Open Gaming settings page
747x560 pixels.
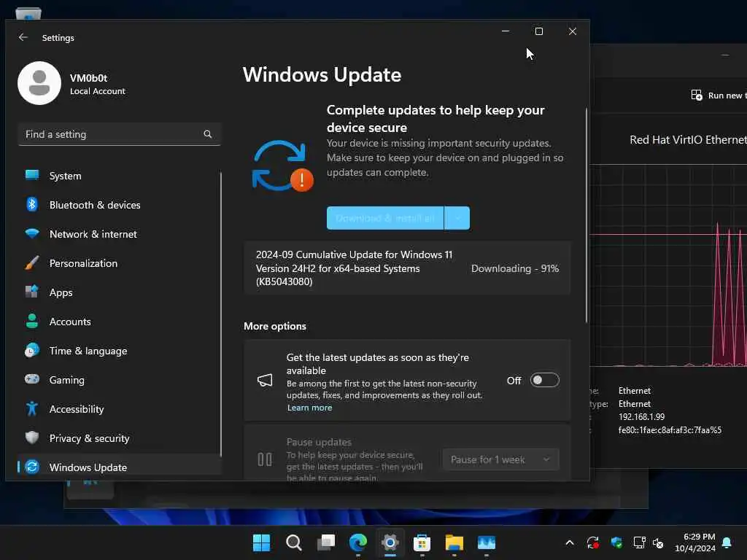coord(119,379)
